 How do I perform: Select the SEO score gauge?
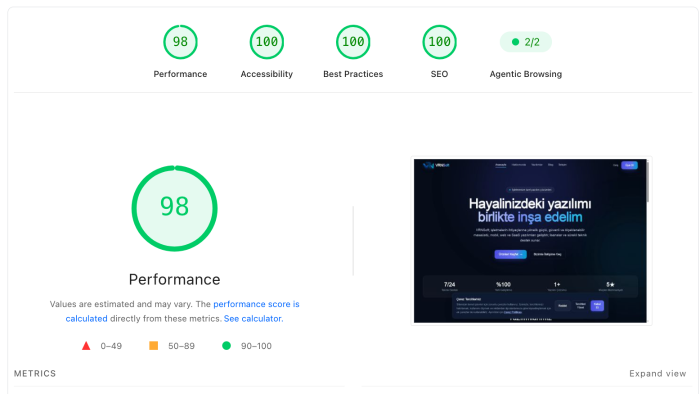pyautogui.click(x=439, y=42)
